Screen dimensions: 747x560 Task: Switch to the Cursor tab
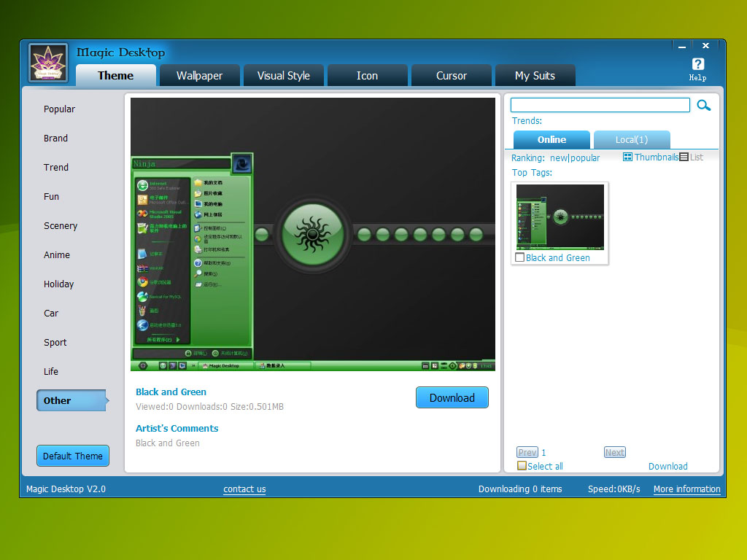(x=451, y=75)
